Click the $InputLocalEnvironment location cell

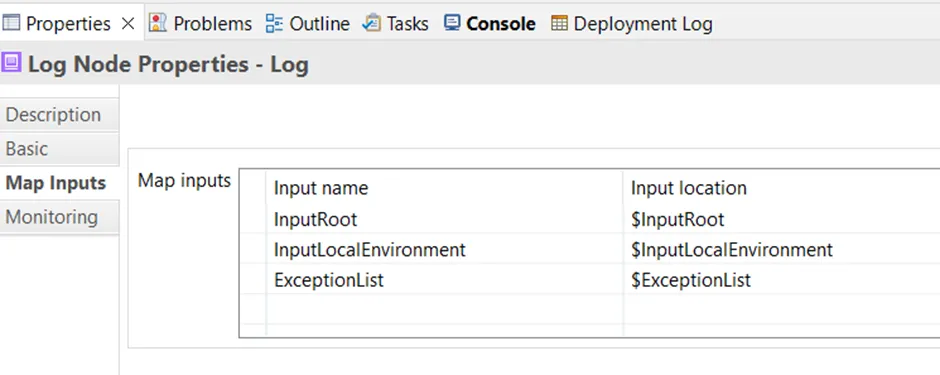[x=781, y=249]
